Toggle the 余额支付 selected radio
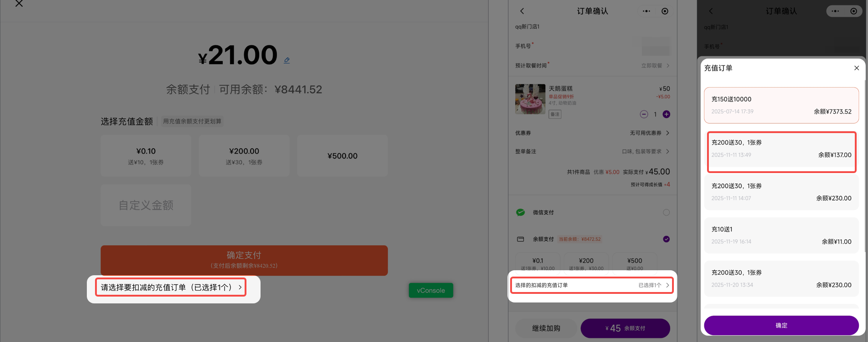This screenshot has width=868, height=342. click(x=666, y=239)
